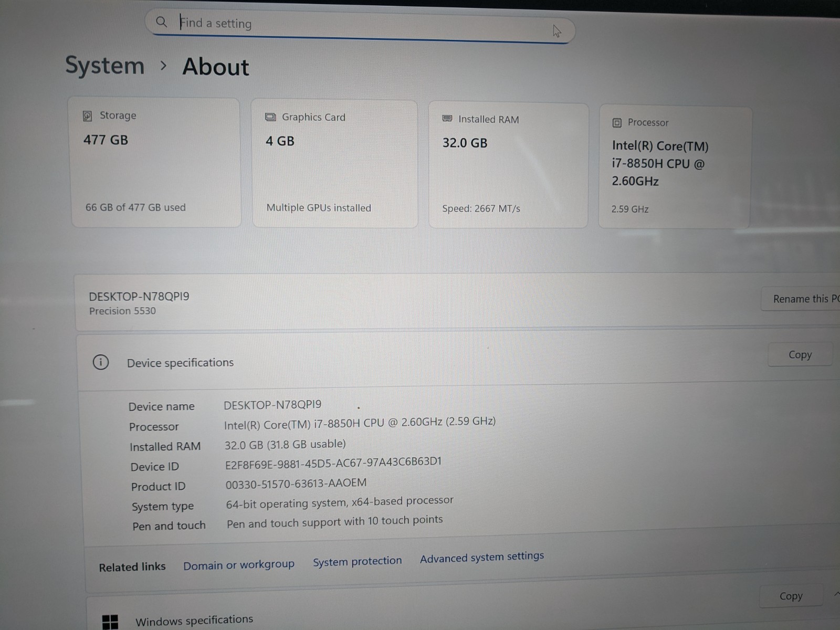Screen dimensions: 840x630
Task: Click 'Speed: 2667 MT/s' text
Action: pos(481,208)
